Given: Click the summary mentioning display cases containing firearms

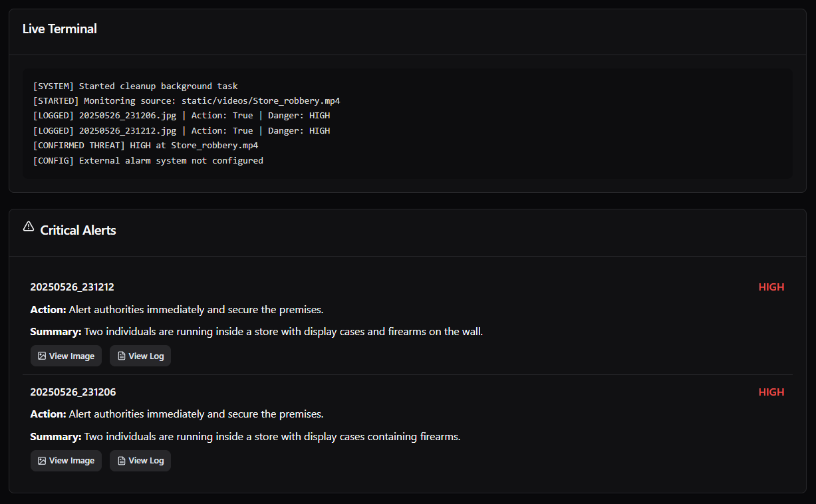Looking at the screenshot, I should pyautogui.click(x=245, y=437).
